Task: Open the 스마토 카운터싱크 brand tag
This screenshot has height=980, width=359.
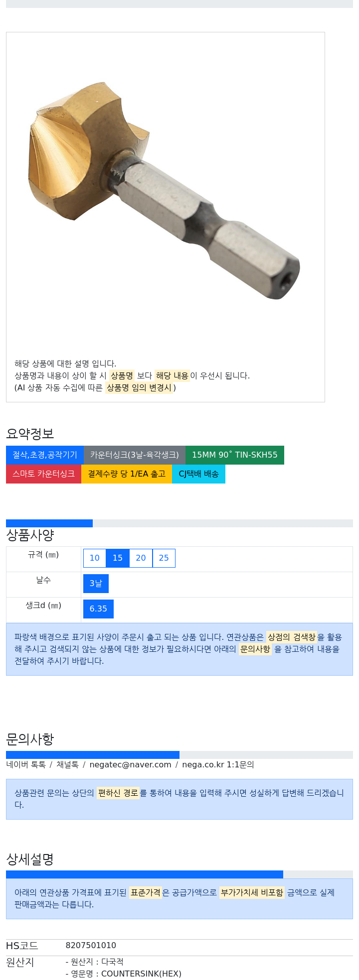Action: (x=43, y=474)
